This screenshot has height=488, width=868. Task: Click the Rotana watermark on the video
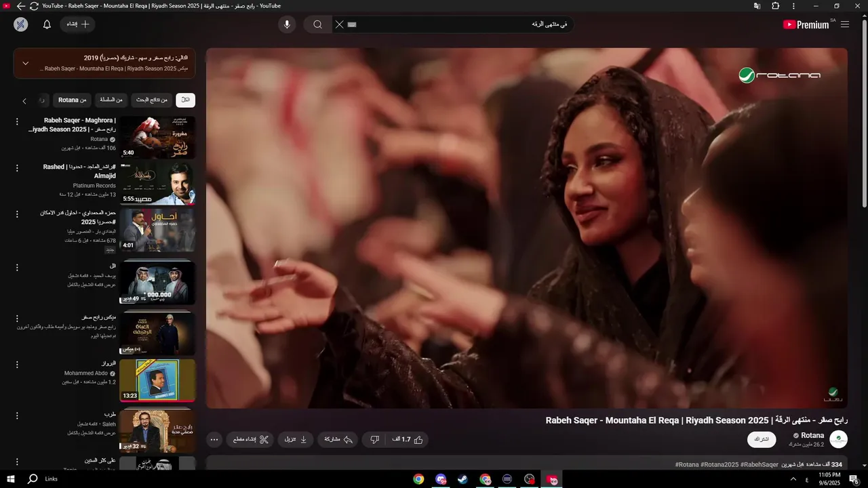tap(833, 393)
